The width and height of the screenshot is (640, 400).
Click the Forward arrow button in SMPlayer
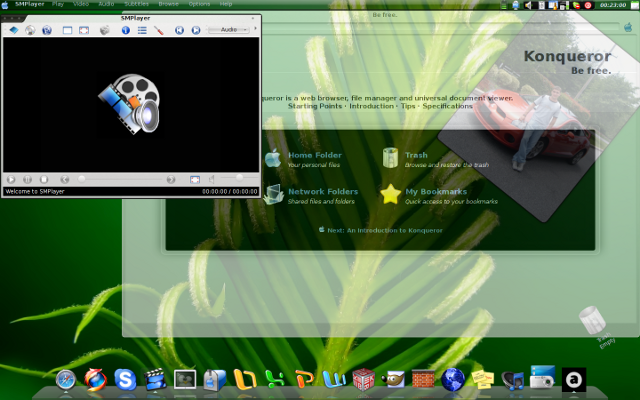pos(171,179)
